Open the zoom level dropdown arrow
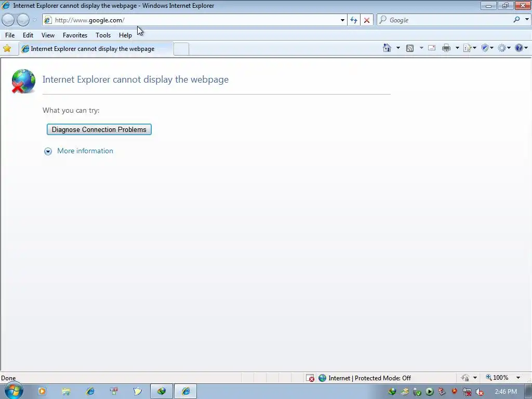532x399 pixels. [x=518, y=378]
